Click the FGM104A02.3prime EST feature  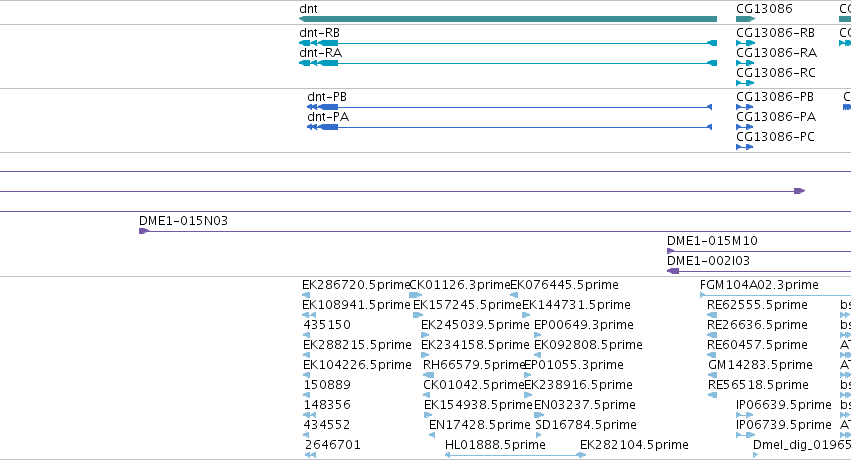pyautogui.click(x=776, y=295)
